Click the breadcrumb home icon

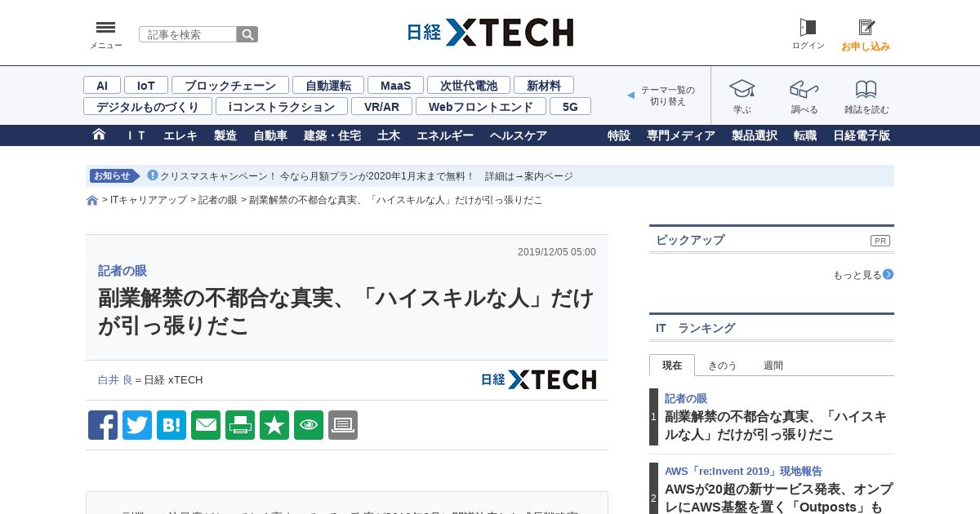click(x=92, y=201)
